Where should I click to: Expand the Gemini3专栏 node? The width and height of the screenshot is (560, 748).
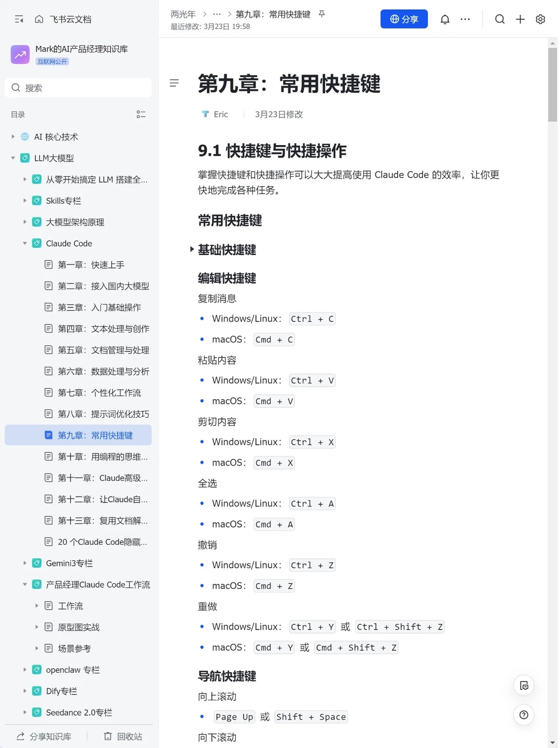click(24, 563)
